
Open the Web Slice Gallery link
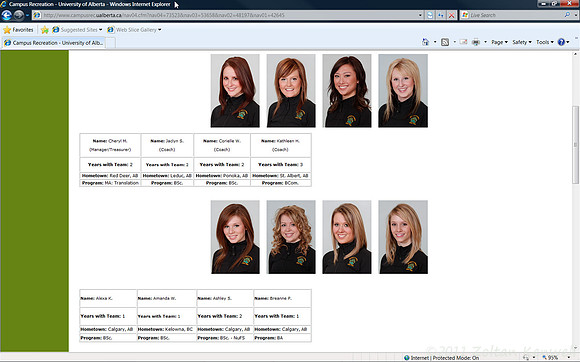tap(134, 30)
